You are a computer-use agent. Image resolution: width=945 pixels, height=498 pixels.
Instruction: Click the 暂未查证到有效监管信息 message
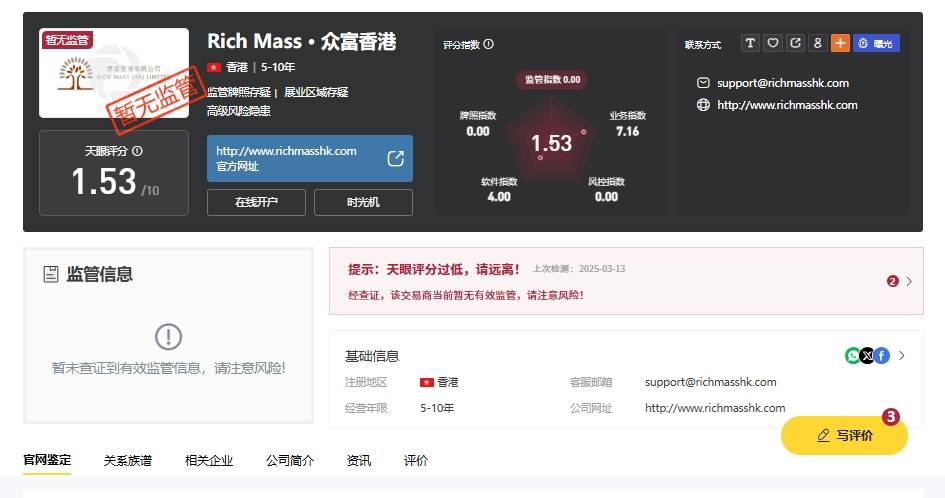[168, 368]
